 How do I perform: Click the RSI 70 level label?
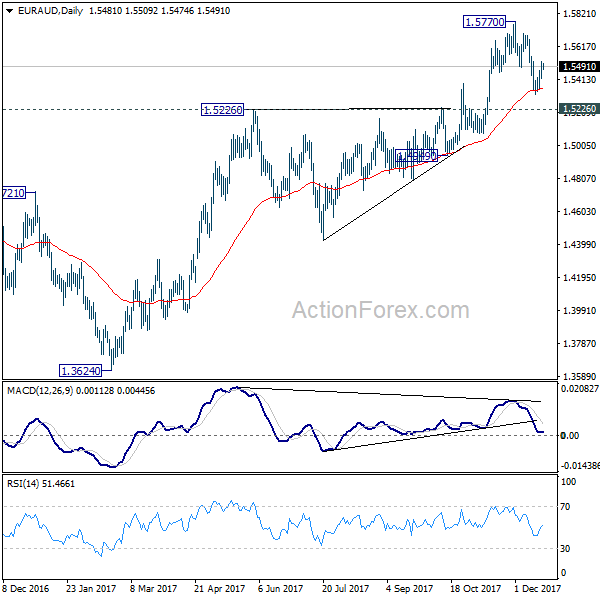(x=565, y=507)
